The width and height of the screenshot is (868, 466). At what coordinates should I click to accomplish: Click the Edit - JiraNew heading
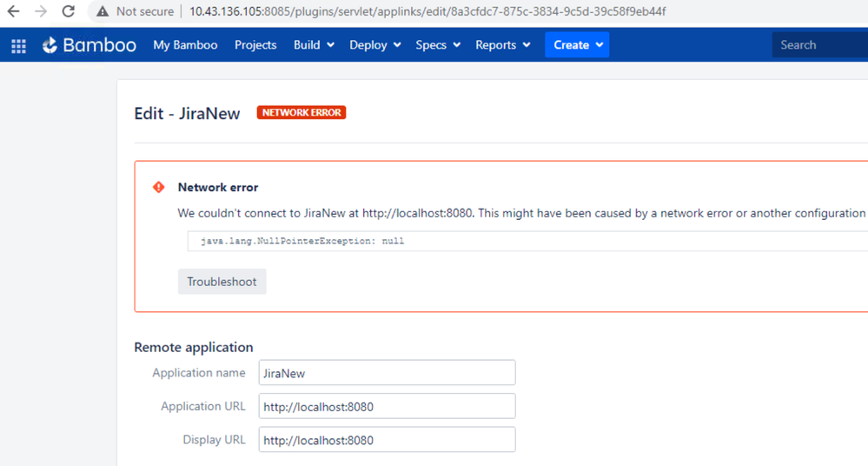(x=187, y=113)
